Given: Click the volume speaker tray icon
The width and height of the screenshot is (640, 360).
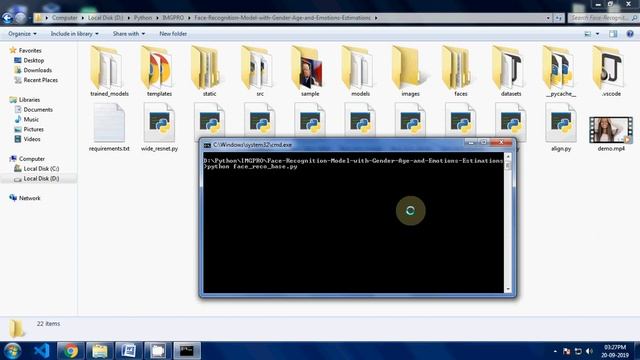Looking at the screenshot, I should point(589,351).
